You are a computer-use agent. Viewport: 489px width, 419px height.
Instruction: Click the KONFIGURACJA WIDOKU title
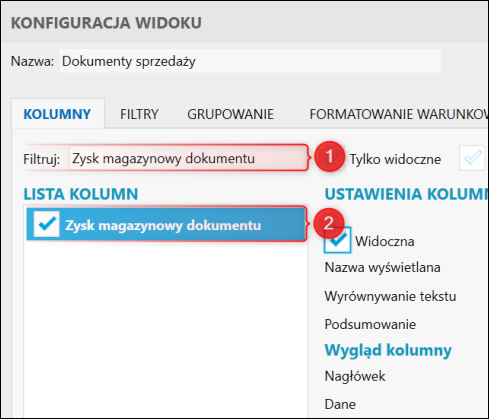(106, 23)
